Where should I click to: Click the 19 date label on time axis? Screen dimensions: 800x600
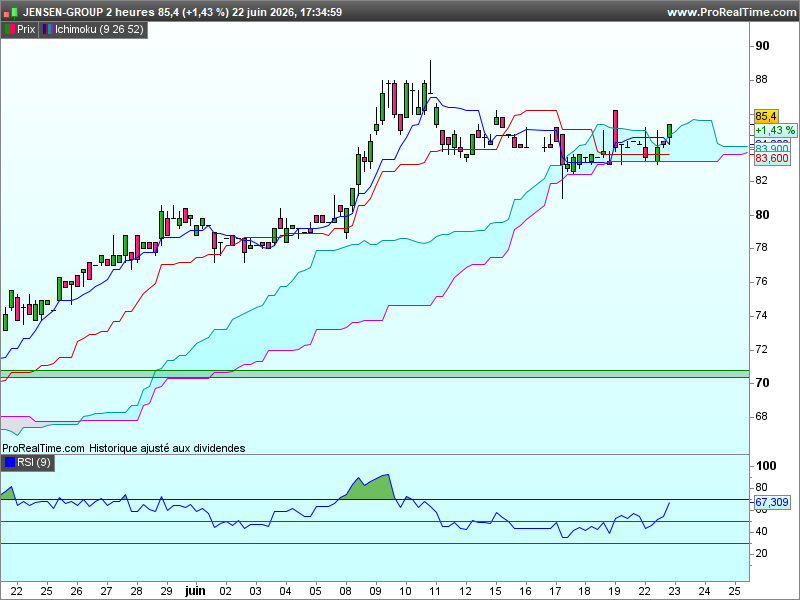tap(615, 592)
